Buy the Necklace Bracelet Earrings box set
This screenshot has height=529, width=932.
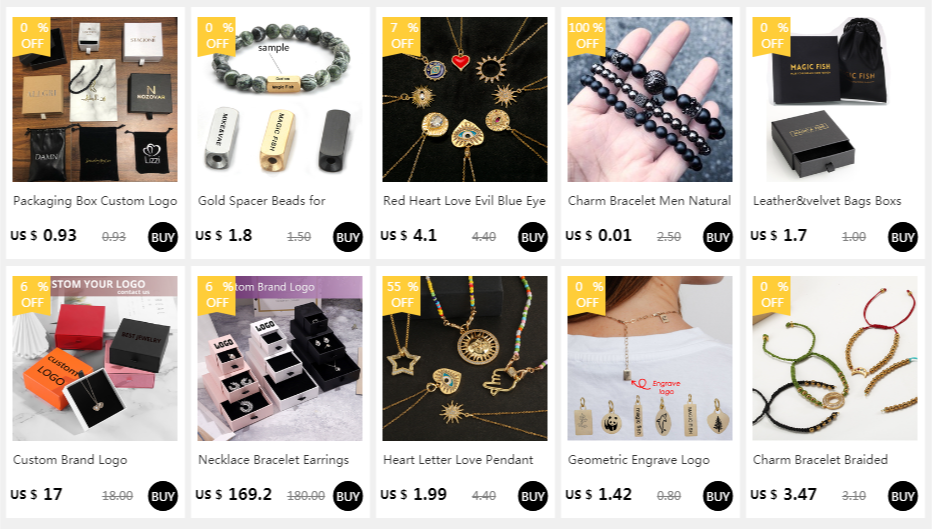pos(348,496)
